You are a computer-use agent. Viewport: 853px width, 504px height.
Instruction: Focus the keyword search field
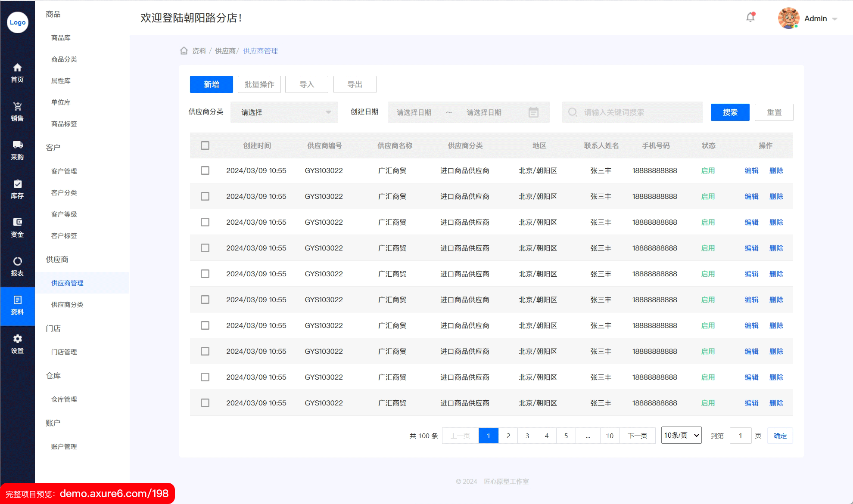click(632, 112)
